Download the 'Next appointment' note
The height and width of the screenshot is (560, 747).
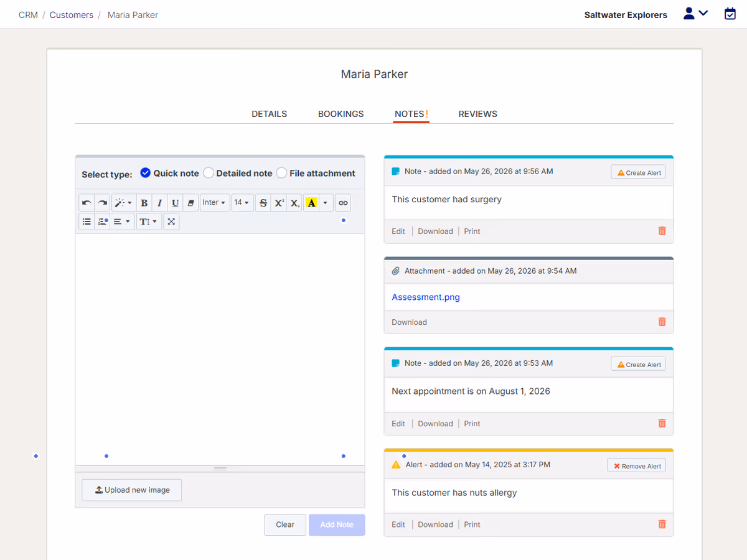(435, 423)
